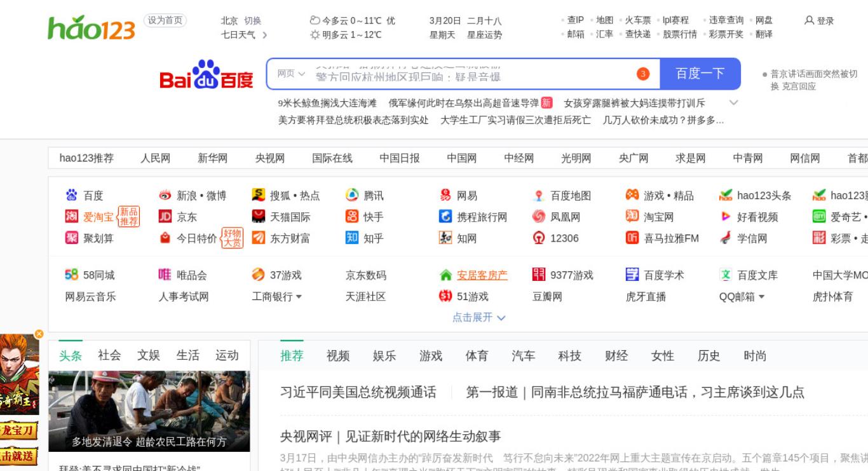Image resolution: width=868 pixels, height=471 pixels.
Task: Open the 淘宝网 icon link
Action: (x=632, y=217)
